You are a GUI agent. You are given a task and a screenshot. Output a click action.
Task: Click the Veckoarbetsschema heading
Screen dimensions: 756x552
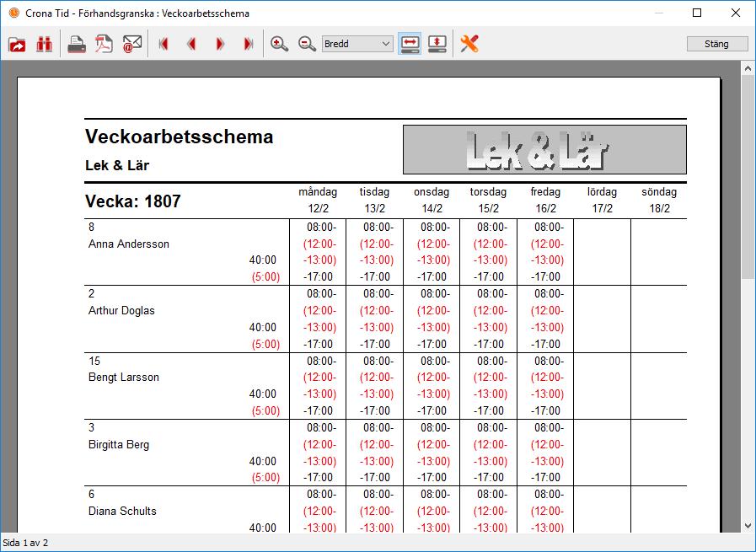tap(180, 137)
